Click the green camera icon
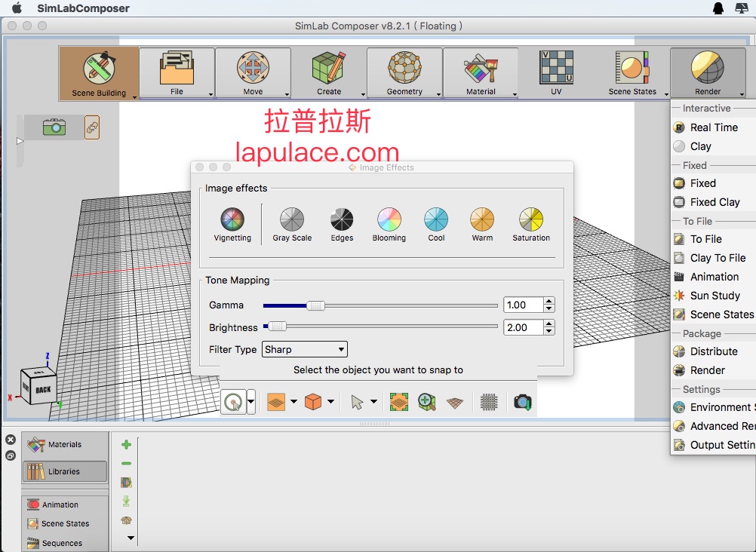Screen dimensions: 756x552 [x=54, y=127]
